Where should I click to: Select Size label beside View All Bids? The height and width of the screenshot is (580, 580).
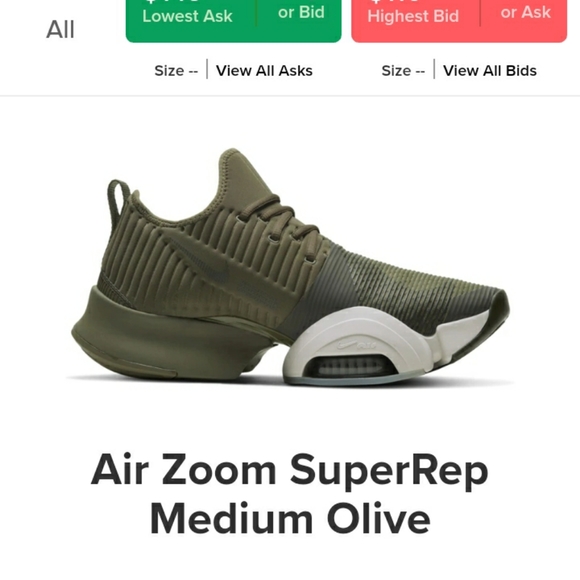point(403,71)
